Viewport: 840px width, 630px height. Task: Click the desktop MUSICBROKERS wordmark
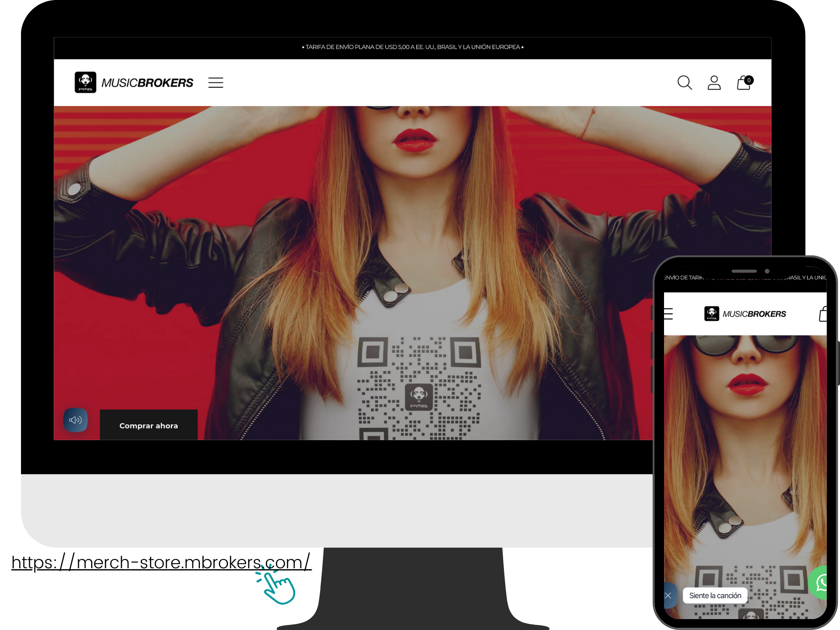coord(147,83)
